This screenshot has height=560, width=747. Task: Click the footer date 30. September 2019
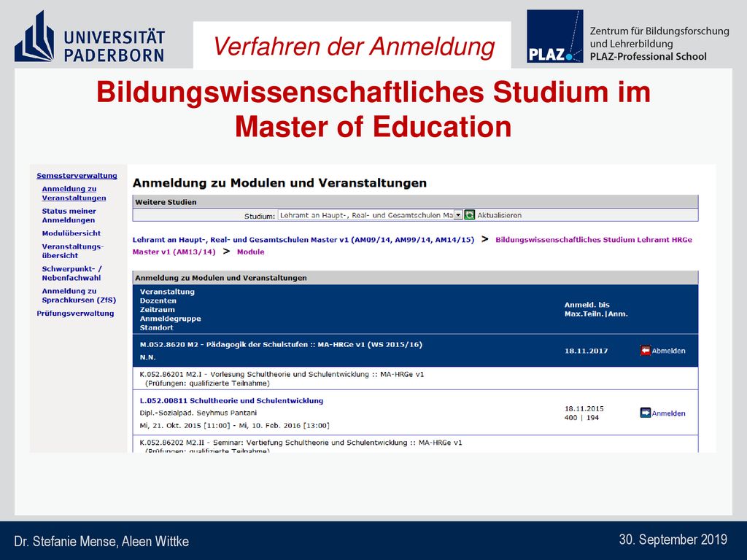click(673, 540)
